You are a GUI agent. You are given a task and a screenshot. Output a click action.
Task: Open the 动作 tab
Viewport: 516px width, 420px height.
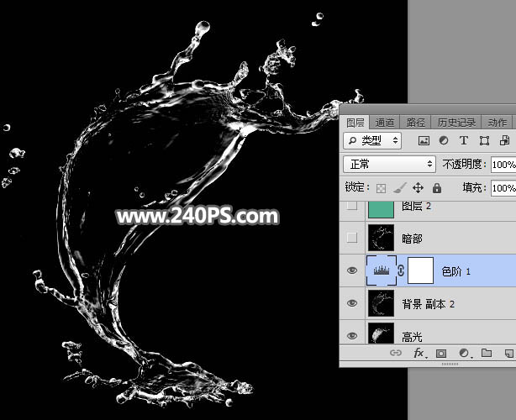click(x=497, y=123)
